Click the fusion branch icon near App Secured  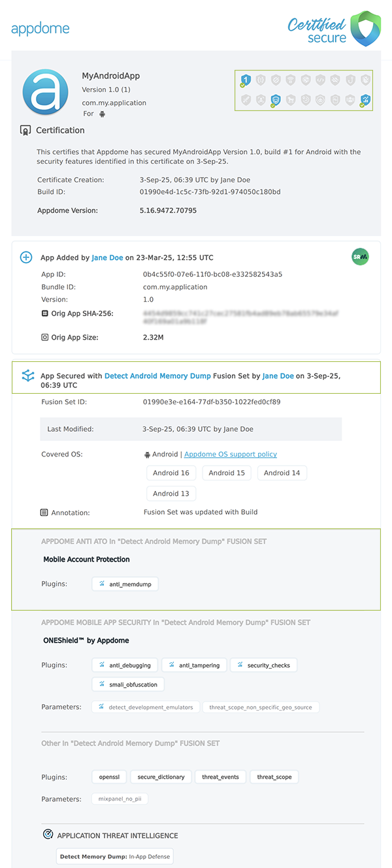pos(26,376)
